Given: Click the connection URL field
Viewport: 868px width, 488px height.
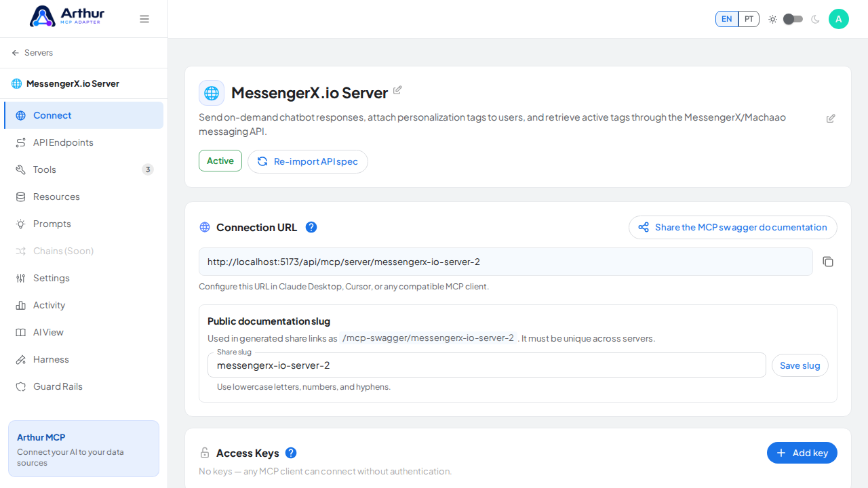Looking at the screenshot, I should click(505, 262).
